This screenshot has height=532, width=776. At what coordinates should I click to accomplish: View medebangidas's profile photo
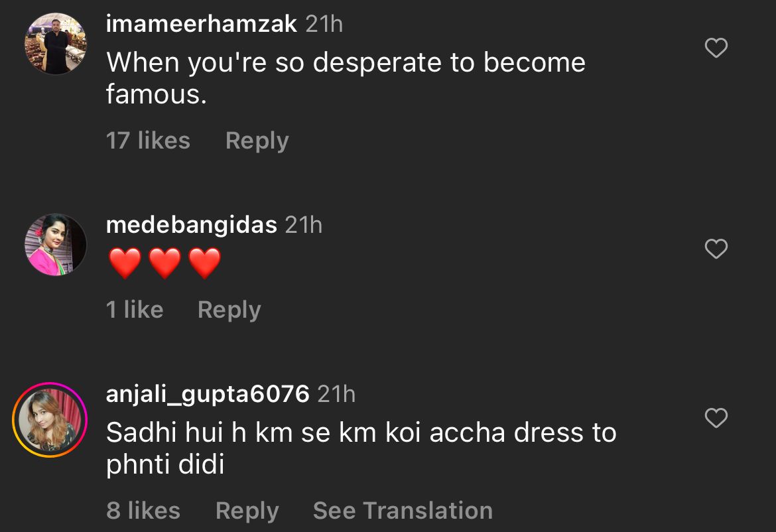pos(56,245)
